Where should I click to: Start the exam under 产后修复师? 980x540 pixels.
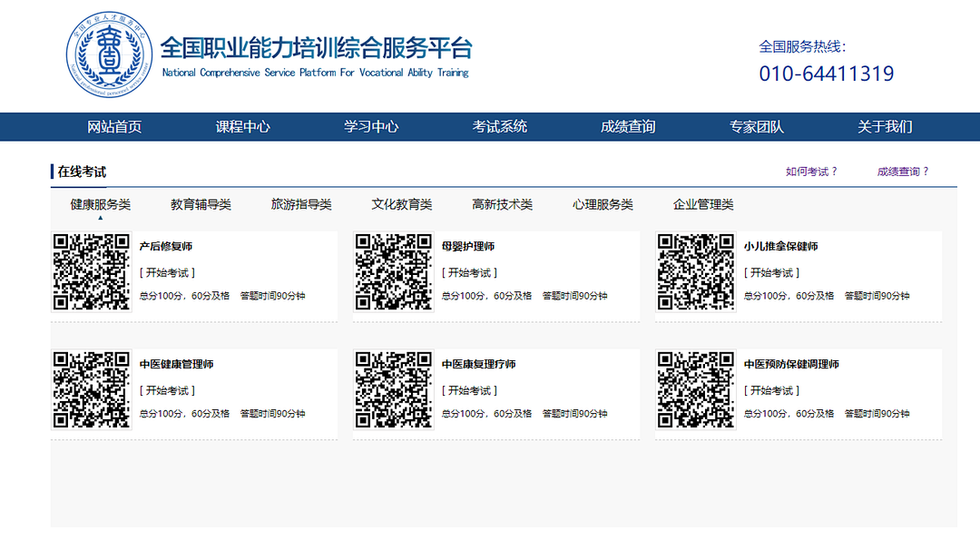167,272
